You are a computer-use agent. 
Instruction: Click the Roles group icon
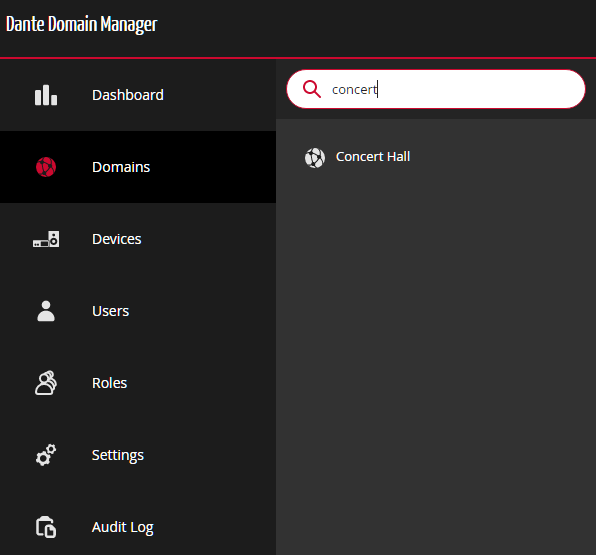[x=46, y=383]
